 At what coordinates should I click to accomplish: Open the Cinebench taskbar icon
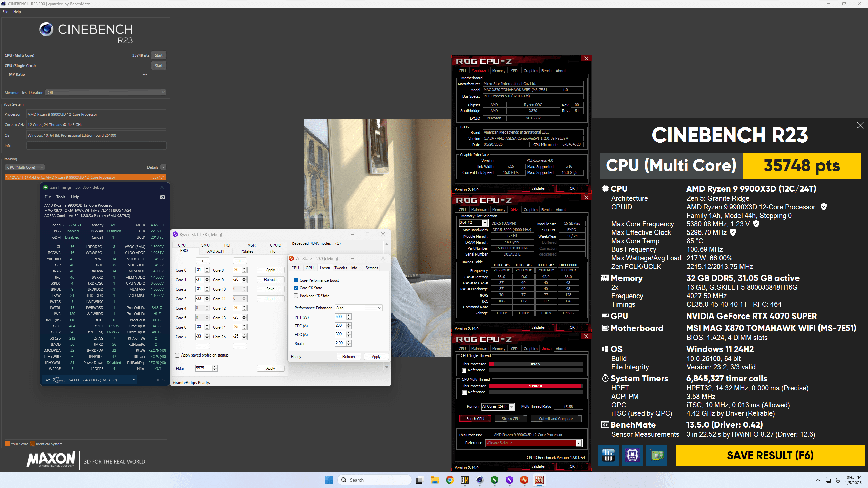pyautogui.click(x=480, y=480)
